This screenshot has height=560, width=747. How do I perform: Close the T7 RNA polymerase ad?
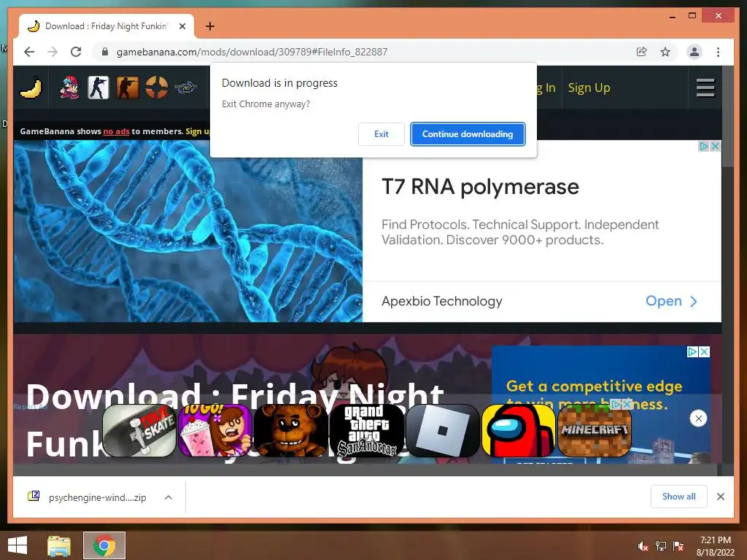pyautogui.click(x=715, y=146)
